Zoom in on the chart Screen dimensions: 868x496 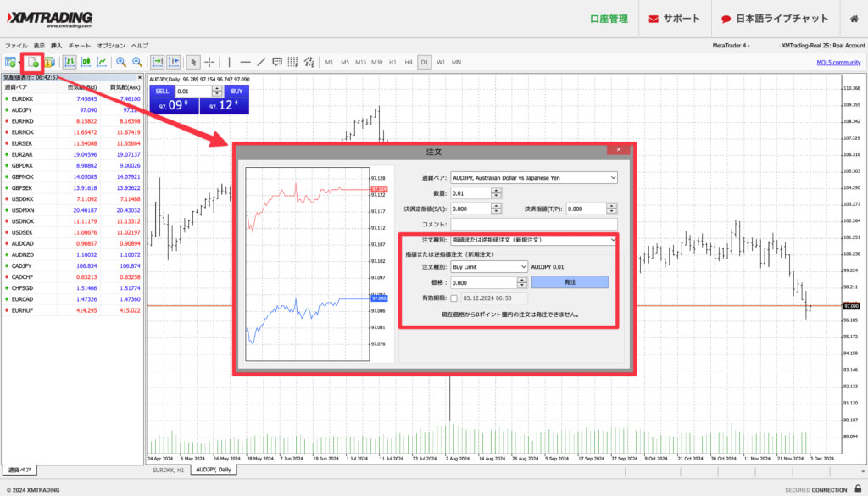pyautogui.click(x=121, y=62)
